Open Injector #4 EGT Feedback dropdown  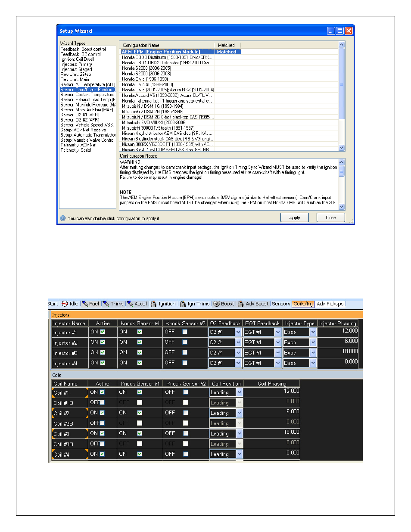pos(278,363)
